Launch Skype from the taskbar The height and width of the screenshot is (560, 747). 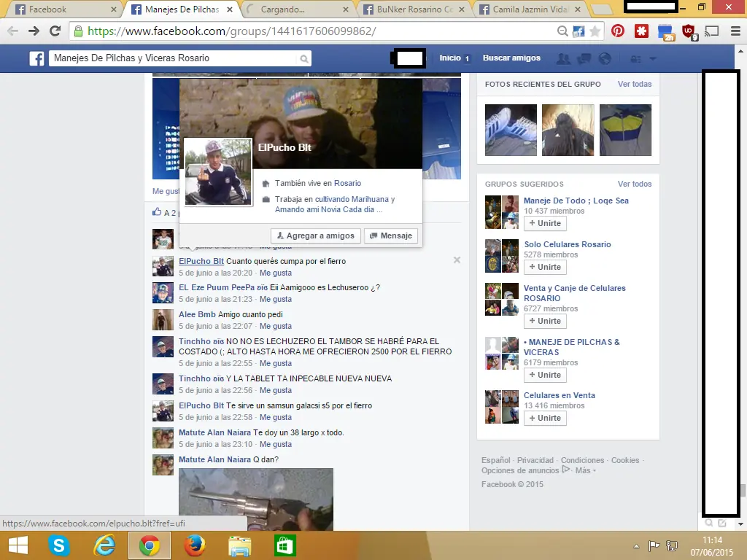click(x=60, y=545)
